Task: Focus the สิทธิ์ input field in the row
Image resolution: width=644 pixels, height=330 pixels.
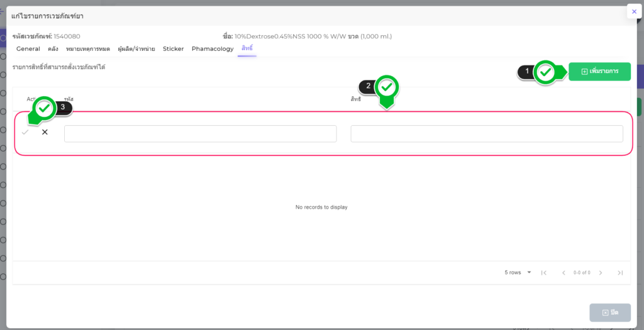Action: click(x=486, y=134)
